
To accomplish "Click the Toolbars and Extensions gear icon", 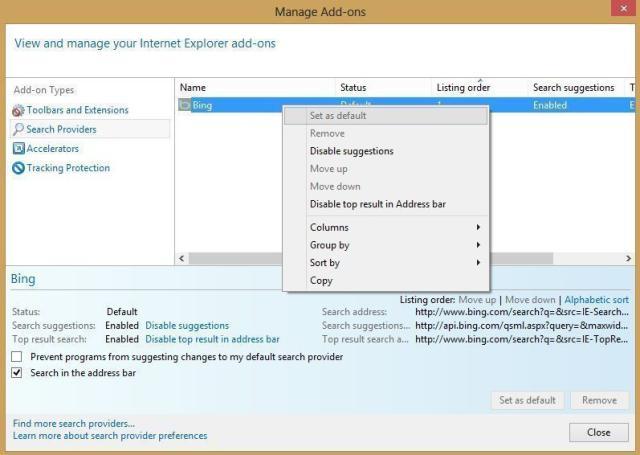I will click(18, 110).
